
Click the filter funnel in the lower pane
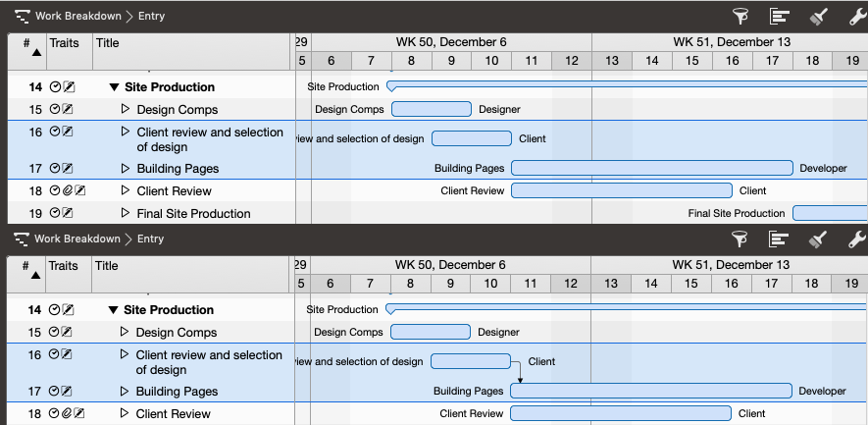click(740, 239)
